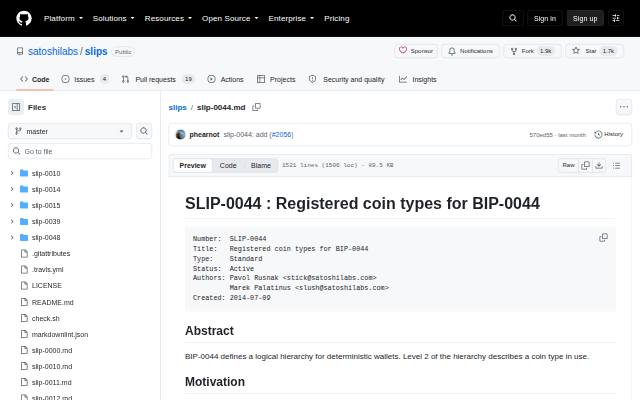
Task: Open the master branch dropdown
Action: (x=70, y=131)
